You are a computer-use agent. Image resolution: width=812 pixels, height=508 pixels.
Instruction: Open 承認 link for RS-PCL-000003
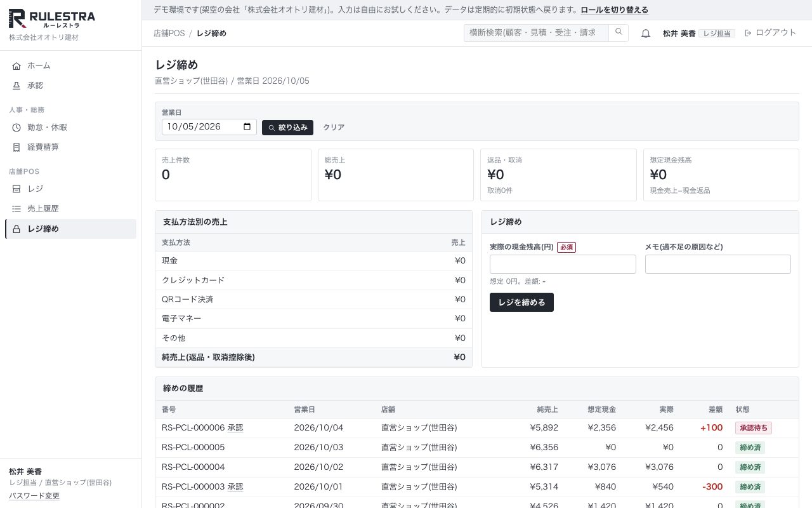tap(235, 487)
